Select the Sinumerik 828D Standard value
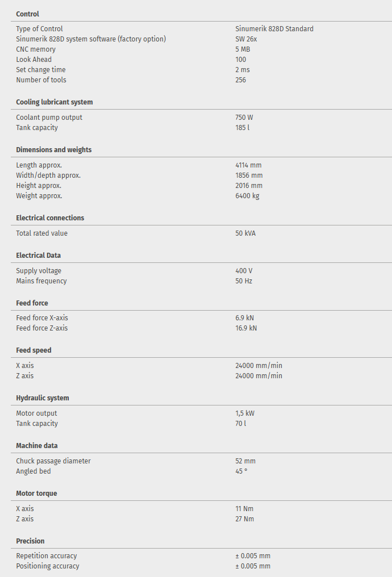 coord(274,29)
